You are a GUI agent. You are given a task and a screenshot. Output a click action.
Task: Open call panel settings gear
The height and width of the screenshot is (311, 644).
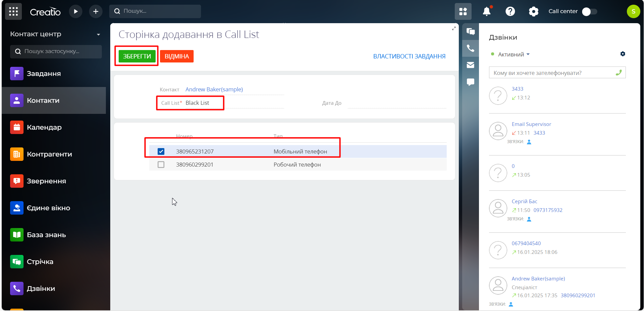[x=623, y=54]
